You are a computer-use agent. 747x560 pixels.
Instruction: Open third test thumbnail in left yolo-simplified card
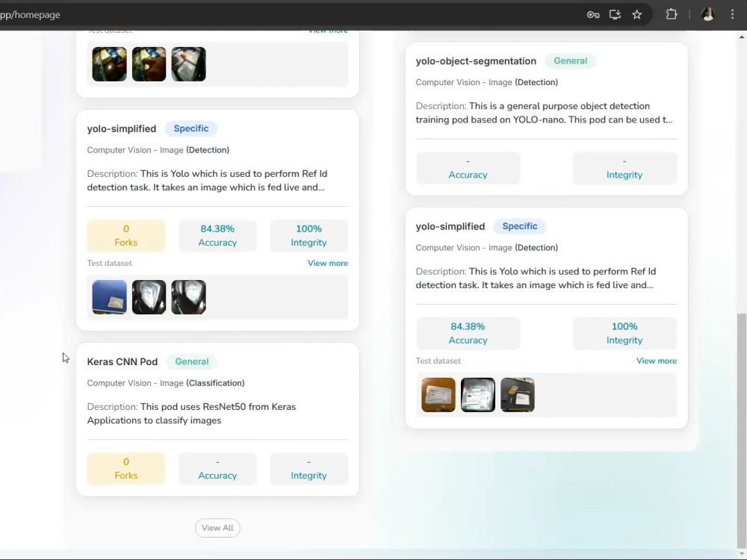(x=189, y=297)
